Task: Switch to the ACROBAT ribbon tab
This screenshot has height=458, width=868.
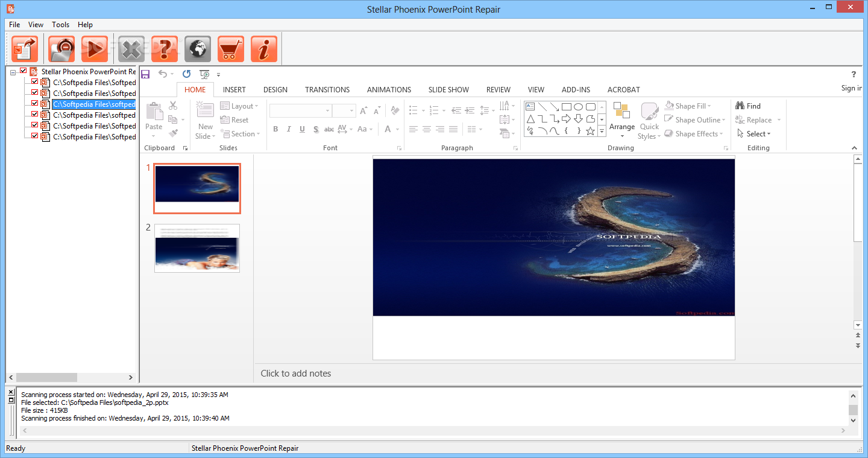Action: [623, 90]
